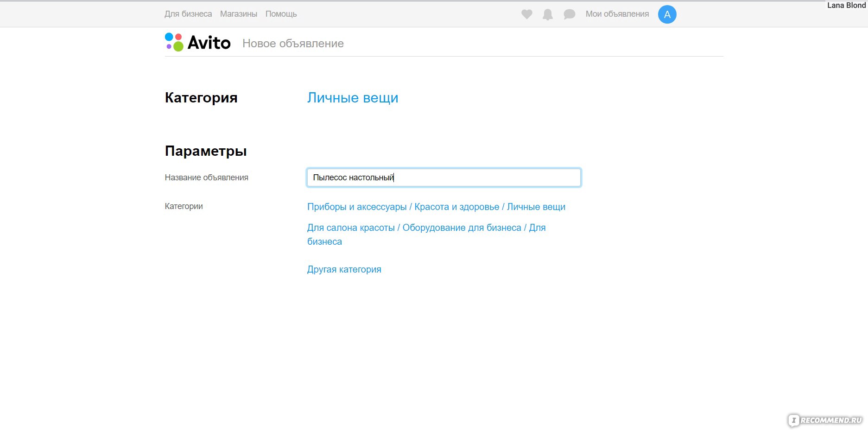Click the user avatar 'A' icon

point(667,14)
